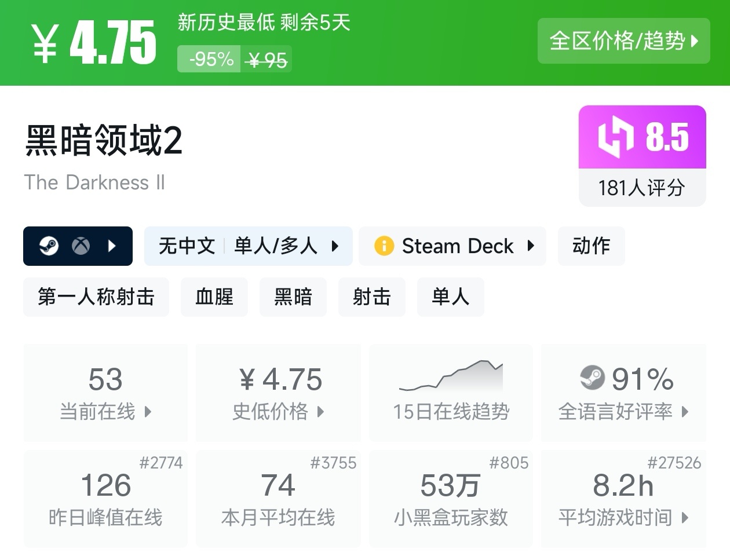Select the 血腥 tag
730x560 pixels.
[x=214, y=297]
